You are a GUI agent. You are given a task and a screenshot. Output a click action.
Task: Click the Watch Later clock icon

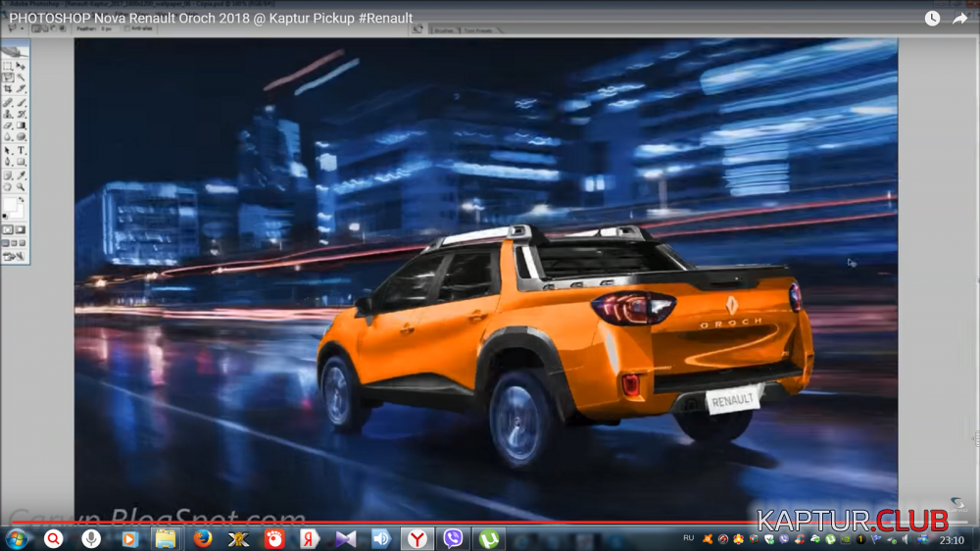[932, 18]
